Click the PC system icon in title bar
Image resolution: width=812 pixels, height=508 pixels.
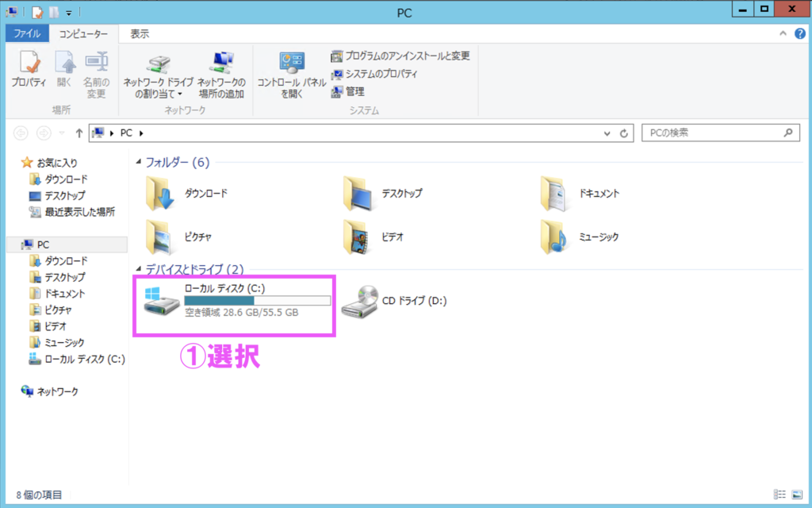(x=11, y=12)
